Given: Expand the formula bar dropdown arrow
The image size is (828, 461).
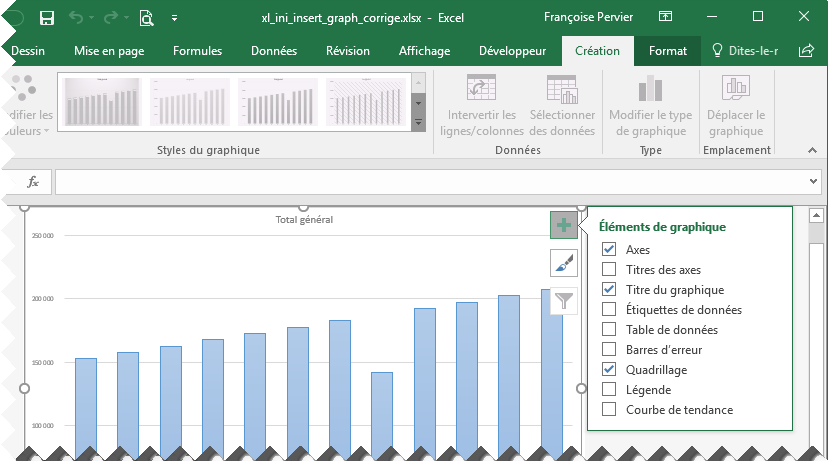Looking at the screenshot, I should point(813,181).
